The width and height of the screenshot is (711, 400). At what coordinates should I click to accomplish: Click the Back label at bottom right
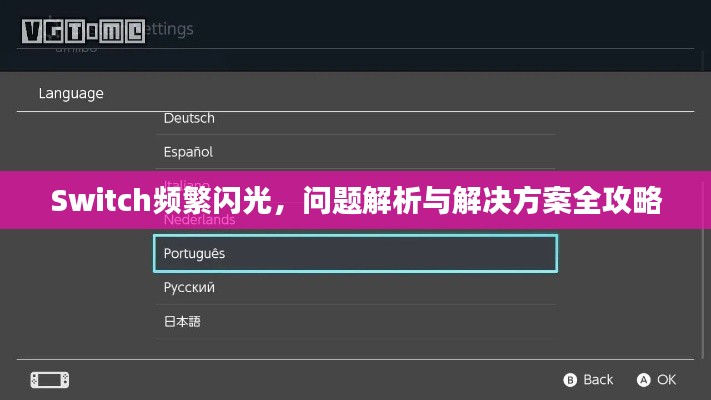click(x=598, y=380)
